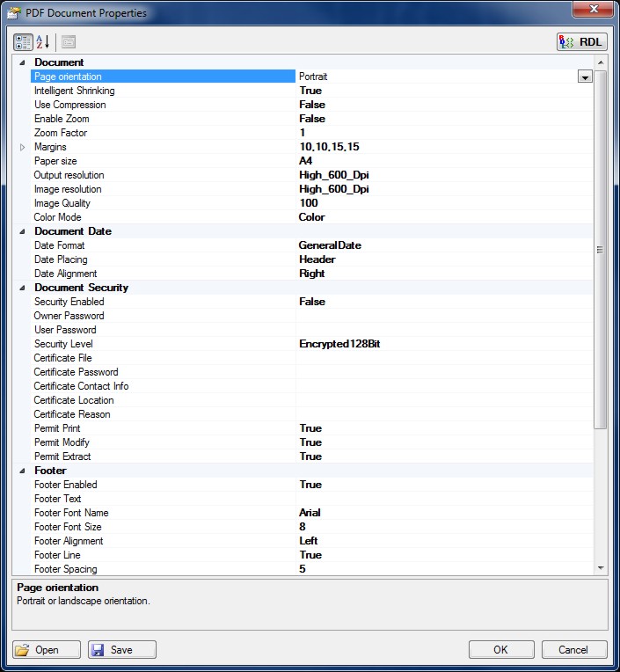
Task: Click the PDF Document Properties title icon
Action: click(x=15, y=13)
